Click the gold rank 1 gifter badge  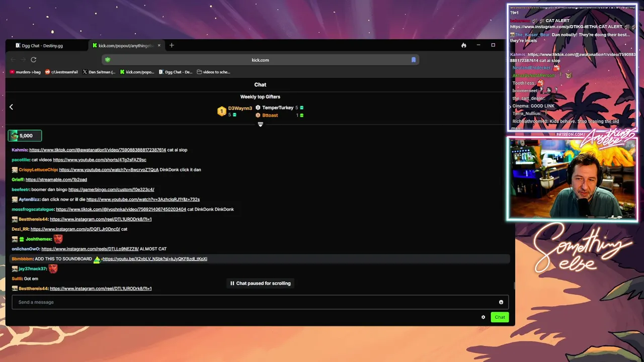tap(221, 111)
